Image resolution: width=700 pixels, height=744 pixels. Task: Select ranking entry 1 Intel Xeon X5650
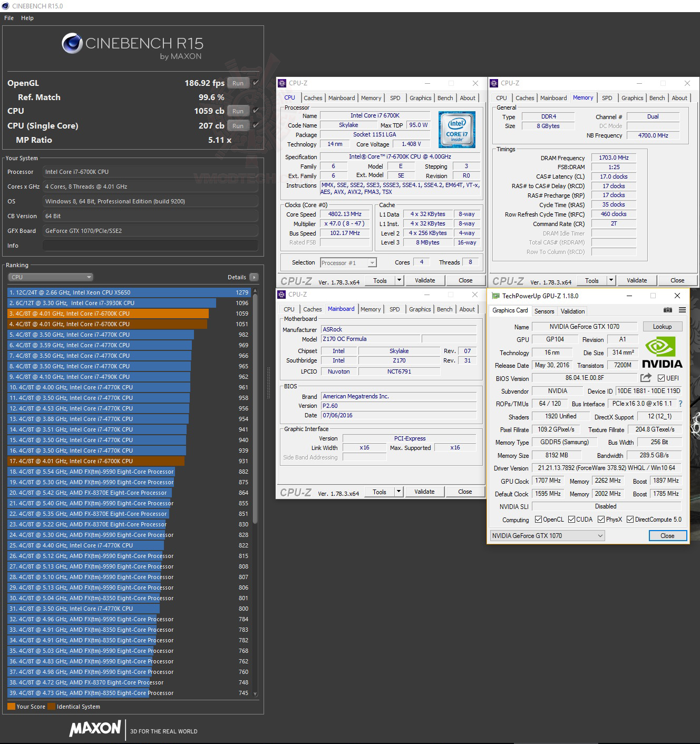point(129,292)
